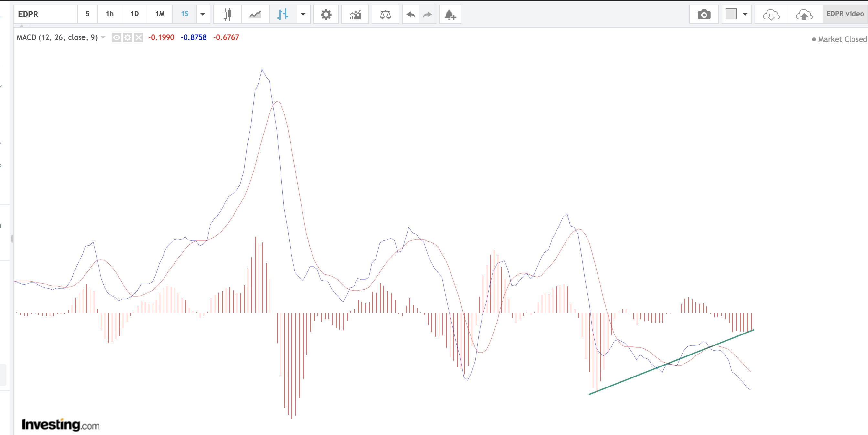Toggle MACD indicator visibility eye
Screen dimensions: 868x435
(x=116, y=37)
